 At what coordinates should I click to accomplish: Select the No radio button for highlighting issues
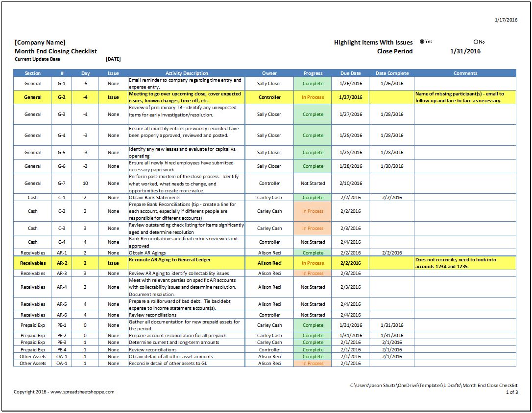(476, 42)
